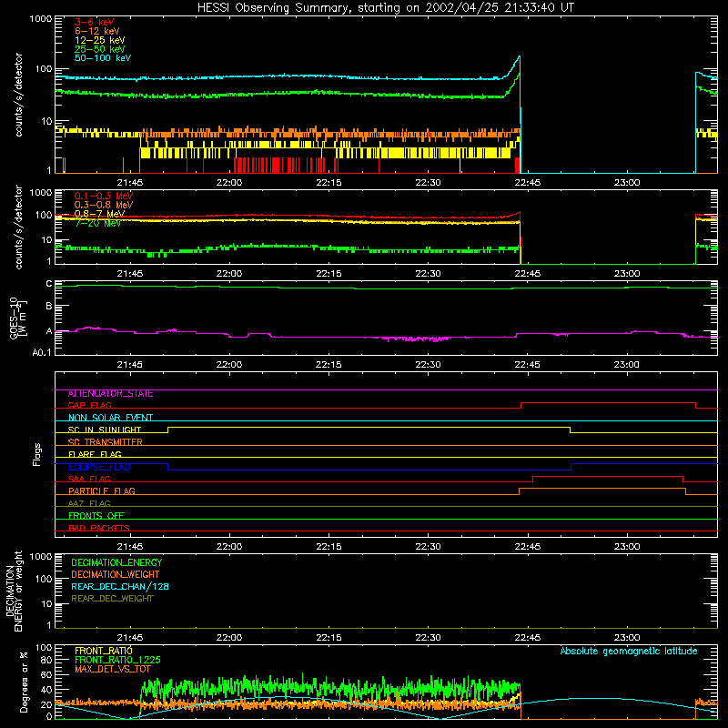The width and height of the screenshot is (728, 728).
Task: Pick the 50-100 keV legend label
Action: [x=103, y=58]
